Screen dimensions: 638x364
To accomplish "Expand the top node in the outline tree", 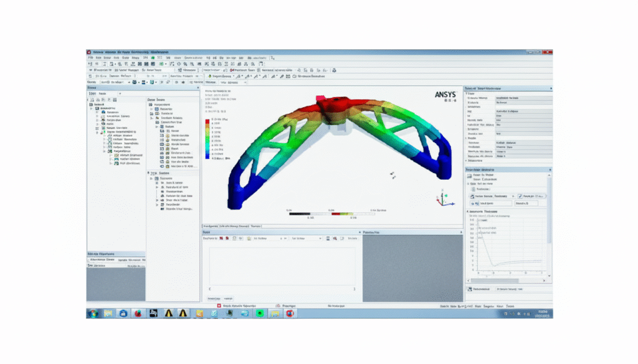I will click(90, 105).
